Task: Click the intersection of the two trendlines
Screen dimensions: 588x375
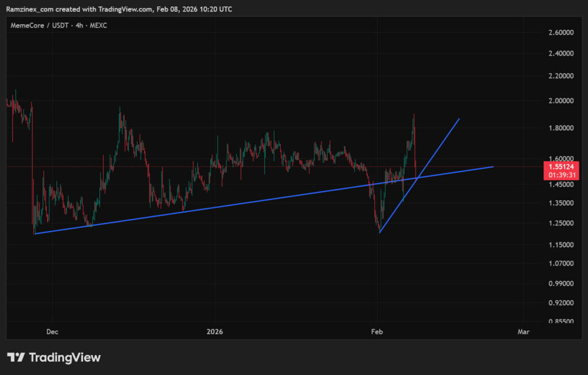Action: (x=417, y=177)
